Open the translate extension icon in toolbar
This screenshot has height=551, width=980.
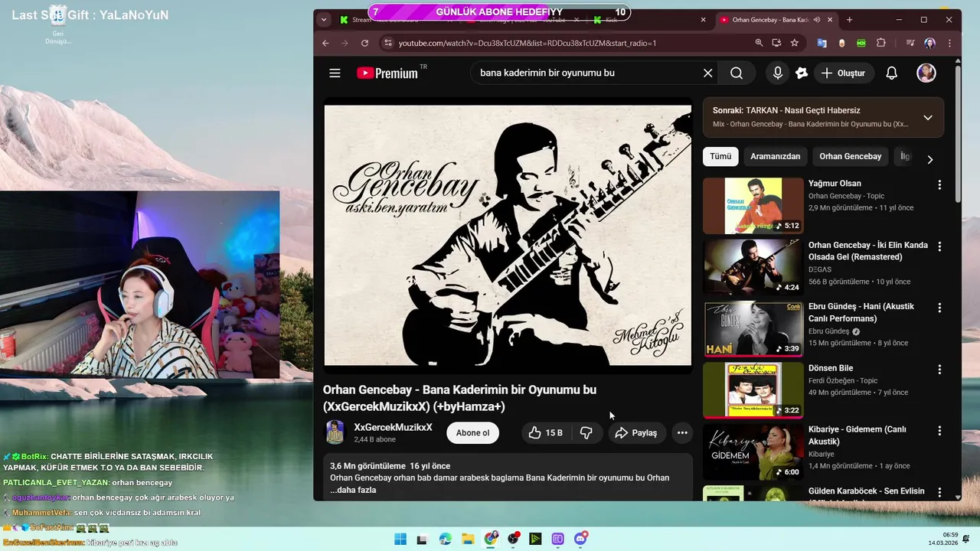point(822,43)
